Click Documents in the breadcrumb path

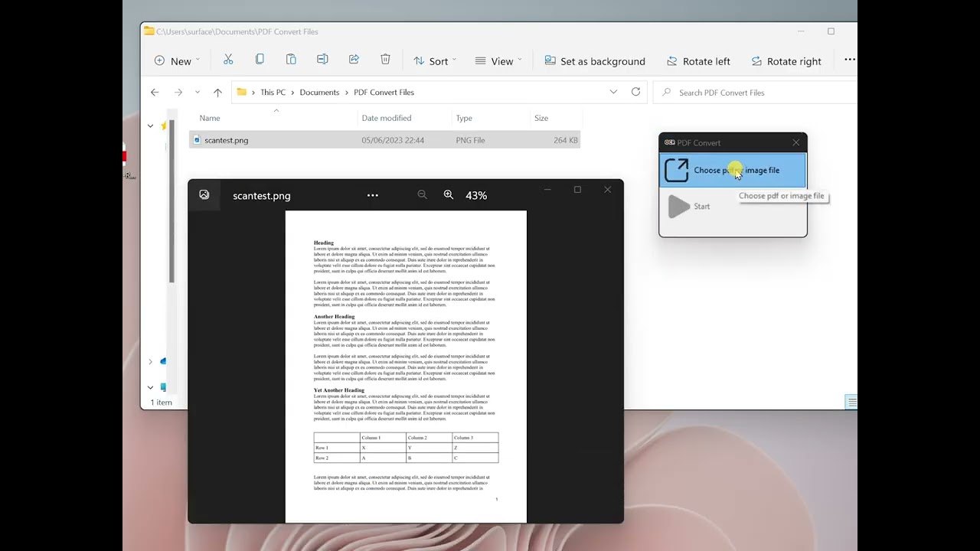coord(319,93)
